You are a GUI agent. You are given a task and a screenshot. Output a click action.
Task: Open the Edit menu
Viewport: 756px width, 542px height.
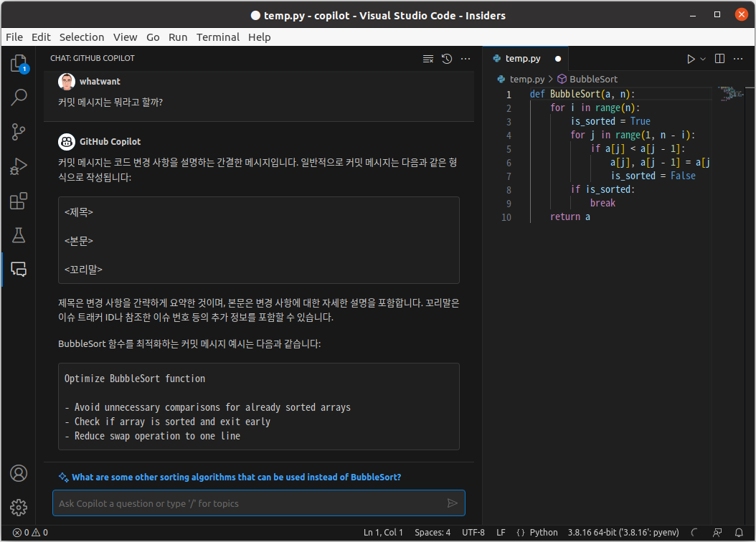click(41, 37)
